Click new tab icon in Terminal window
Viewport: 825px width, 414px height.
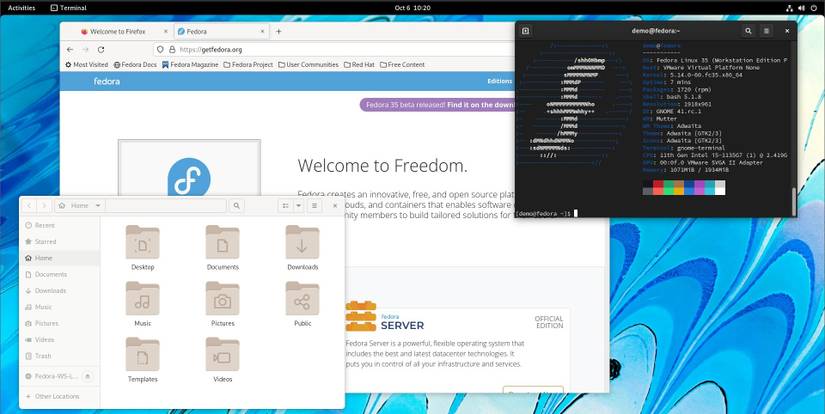tap(525, 31)
